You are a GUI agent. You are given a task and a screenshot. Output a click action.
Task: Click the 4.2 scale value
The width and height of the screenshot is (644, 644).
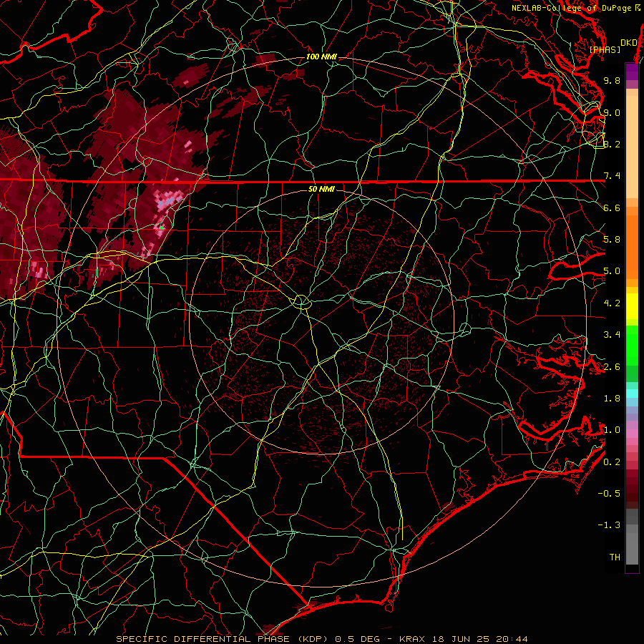(x=612, y=303)
